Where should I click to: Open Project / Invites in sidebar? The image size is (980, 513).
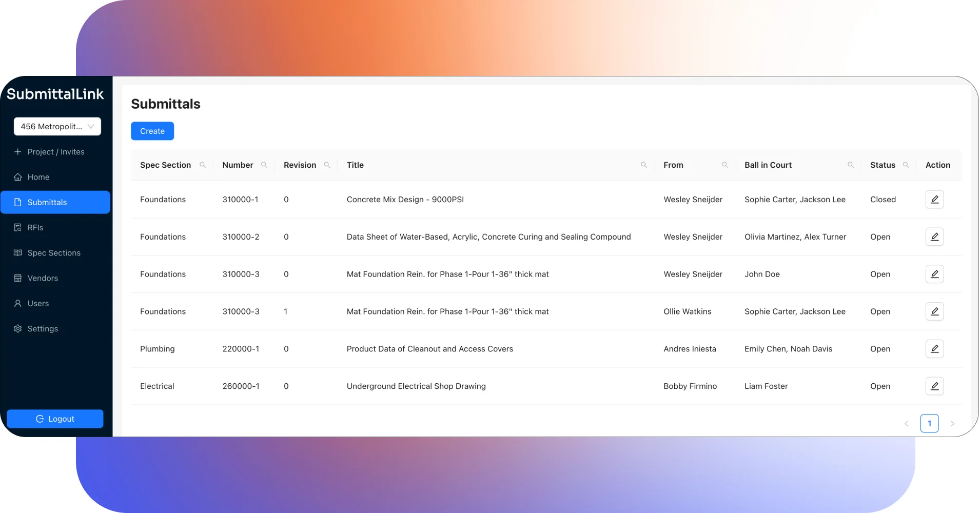point(55,152)
